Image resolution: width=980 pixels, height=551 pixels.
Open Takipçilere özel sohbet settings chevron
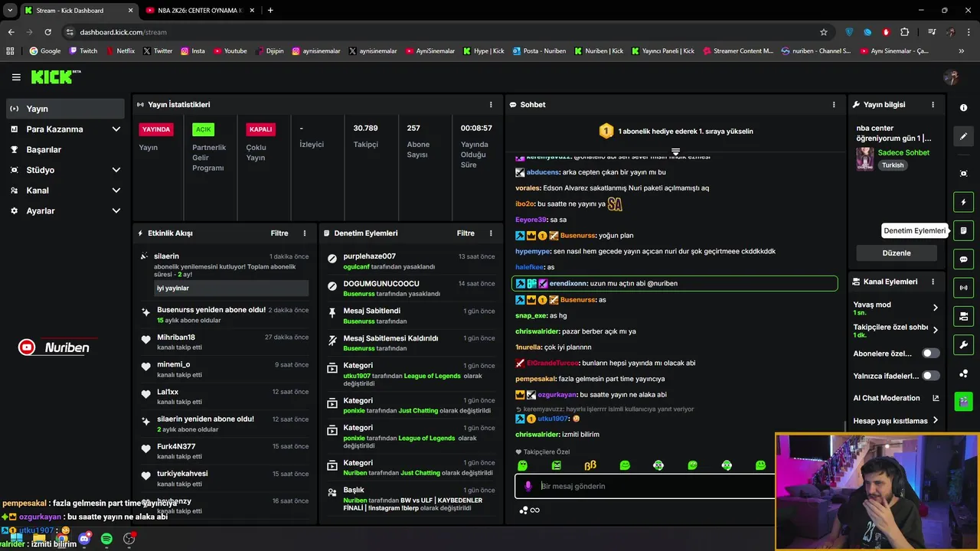(x=935, y=331)
